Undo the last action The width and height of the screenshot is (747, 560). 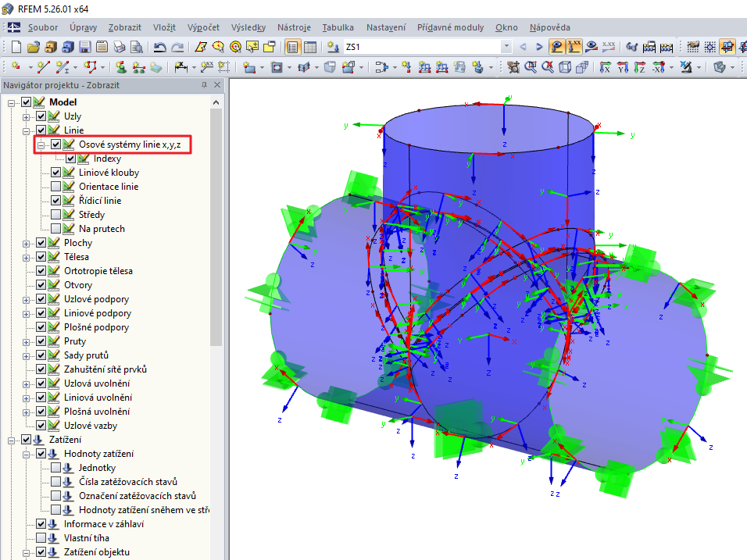pos(159,47)
